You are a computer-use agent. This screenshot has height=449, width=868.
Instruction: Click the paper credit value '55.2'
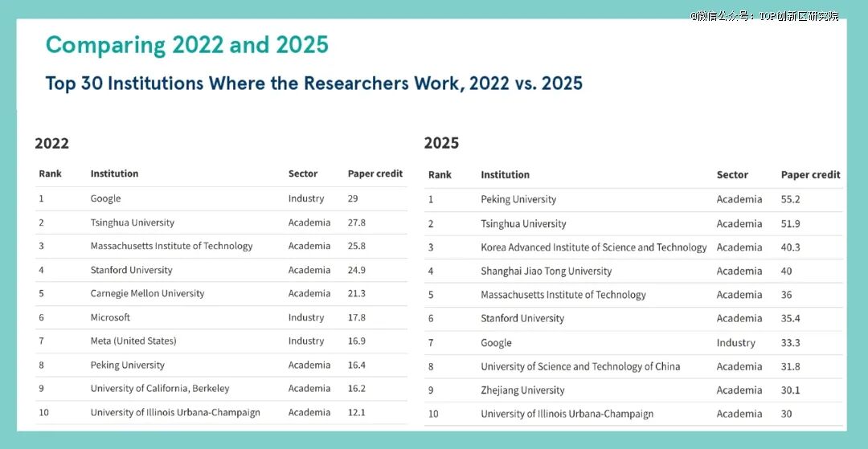point(791,200)
